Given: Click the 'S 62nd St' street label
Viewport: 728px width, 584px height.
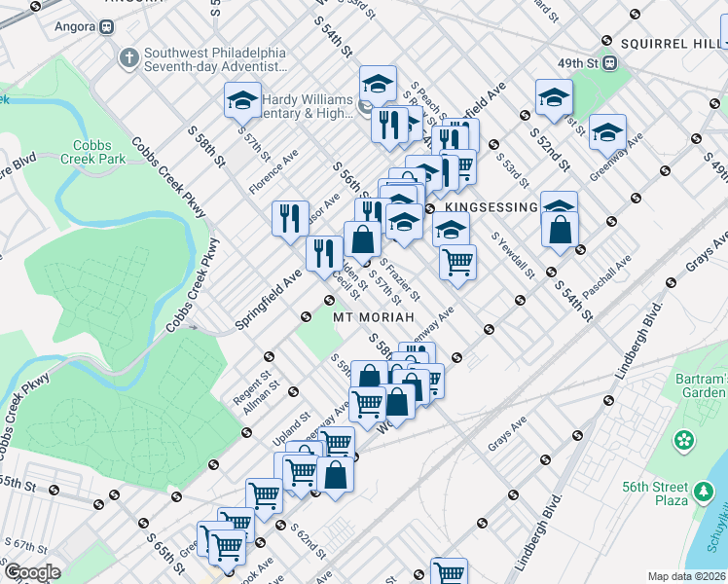Looking at the screenshot, I should 309,541.
